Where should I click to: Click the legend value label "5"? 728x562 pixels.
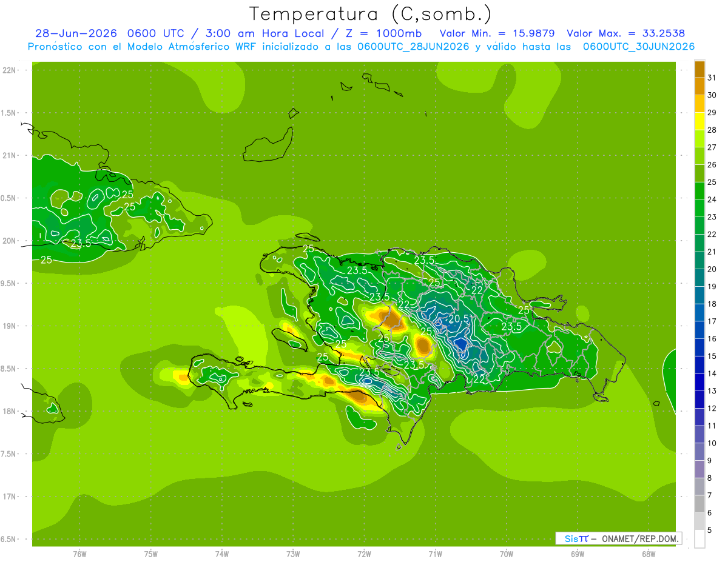click(710, 530)
